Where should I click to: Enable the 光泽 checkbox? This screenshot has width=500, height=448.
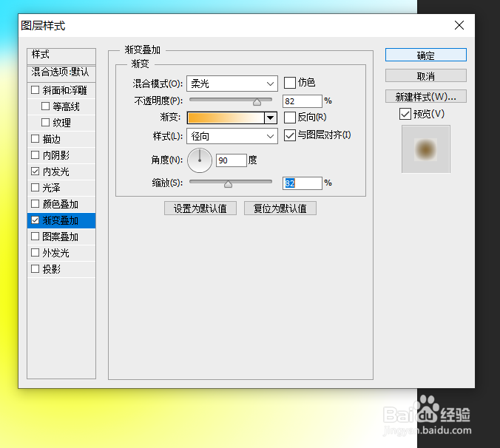click(35, 187)
